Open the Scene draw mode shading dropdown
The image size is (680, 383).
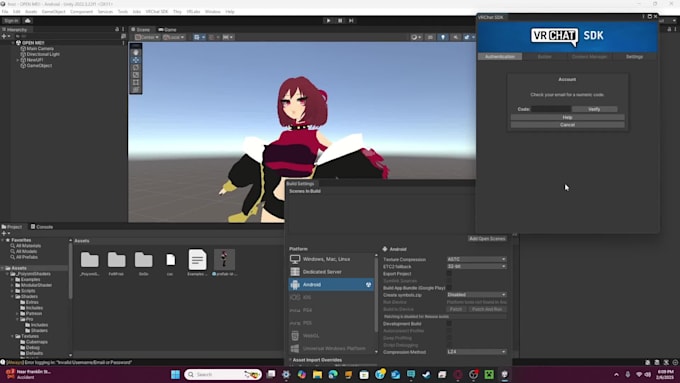(x=416, y=37)
